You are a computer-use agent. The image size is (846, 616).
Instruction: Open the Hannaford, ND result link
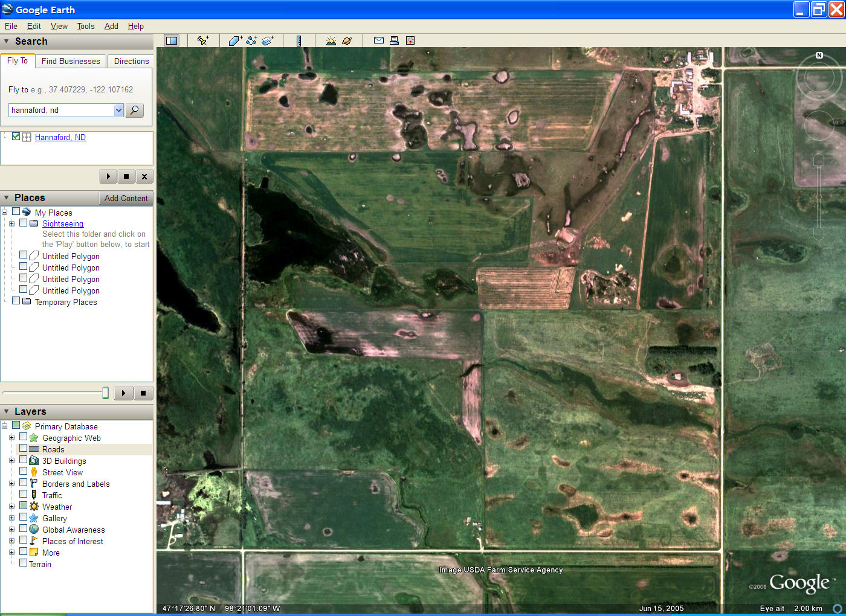[60, 137]
